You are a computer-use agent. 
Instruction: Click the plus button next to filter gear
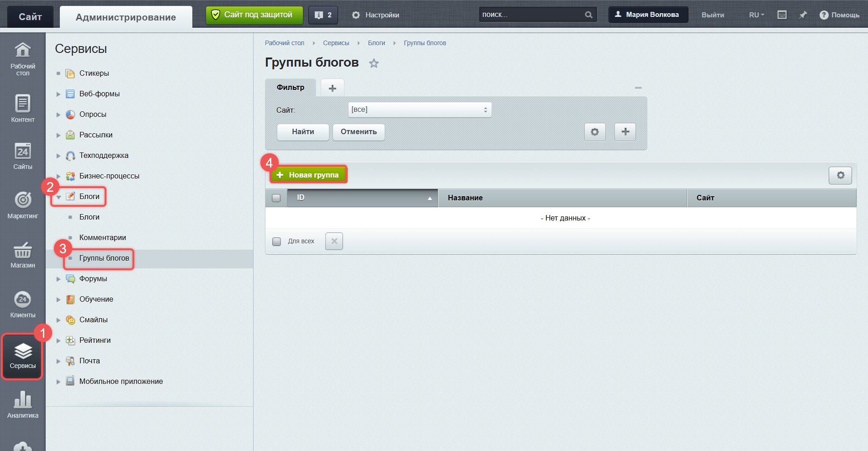click(625, 132)
